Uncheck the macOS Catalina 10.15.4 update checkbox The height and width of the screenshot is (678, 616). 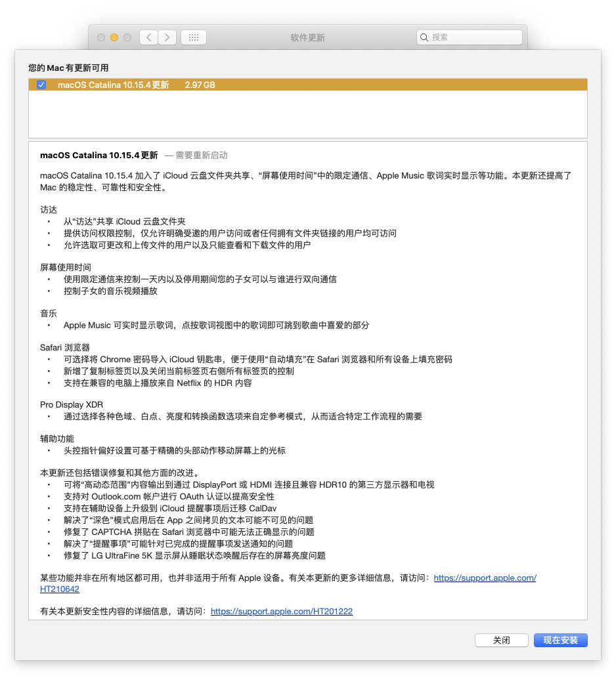click(x=41, y=85)
